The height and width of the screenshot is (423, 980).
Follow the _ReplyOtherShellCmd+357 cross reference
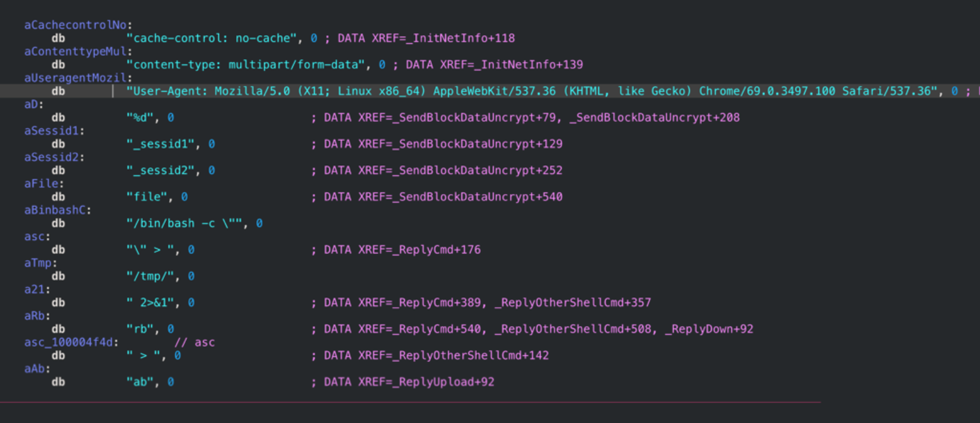pyautogui.click(x=573, y=302)
